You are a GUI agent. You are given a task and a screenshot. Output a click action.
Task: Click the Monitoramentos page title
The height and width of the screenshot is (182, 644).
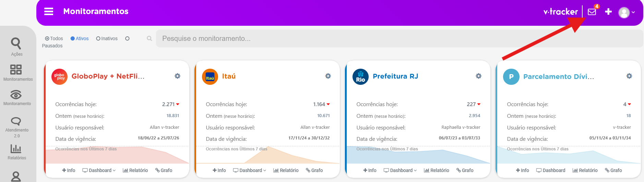pos(96,11)
